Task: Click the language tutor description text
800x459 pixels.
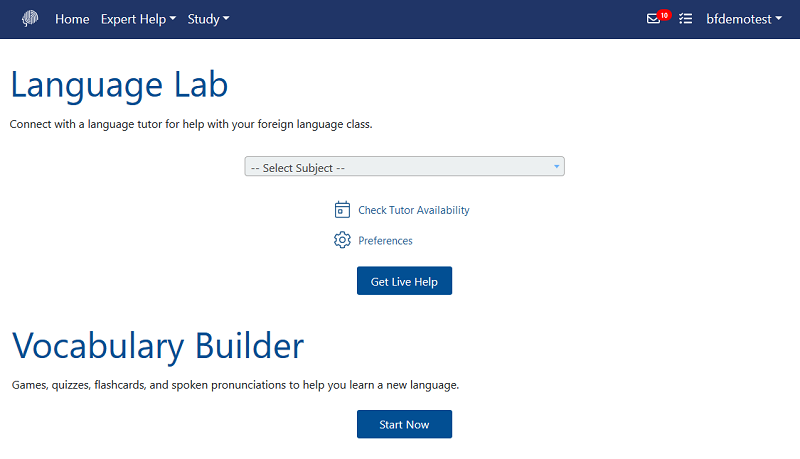Action: [190, 125]
